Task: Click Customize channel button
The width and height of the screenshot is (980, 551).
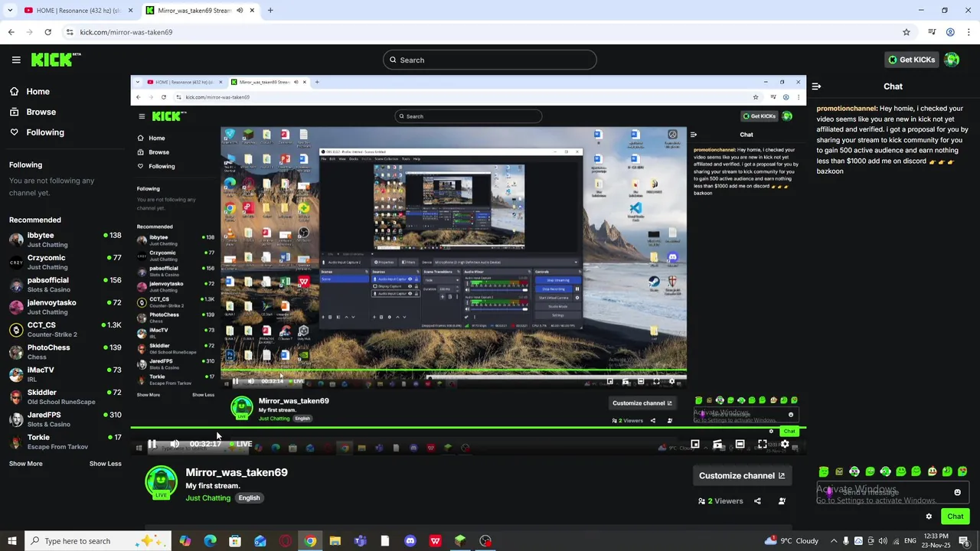Action: [741, 475]
